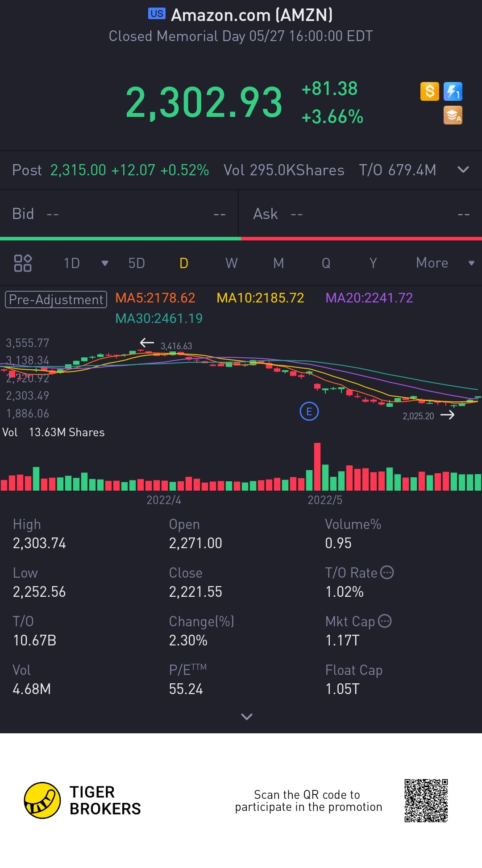
Task: Tap the orange dollar sign icon
Action: tap(430, 91)
